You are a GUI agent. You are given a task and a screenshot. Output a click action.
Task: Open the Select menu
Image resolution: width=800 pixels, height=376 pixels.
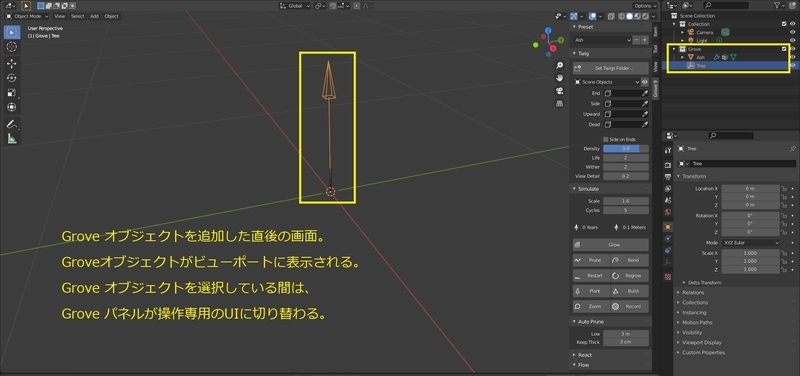coord(78,16)
